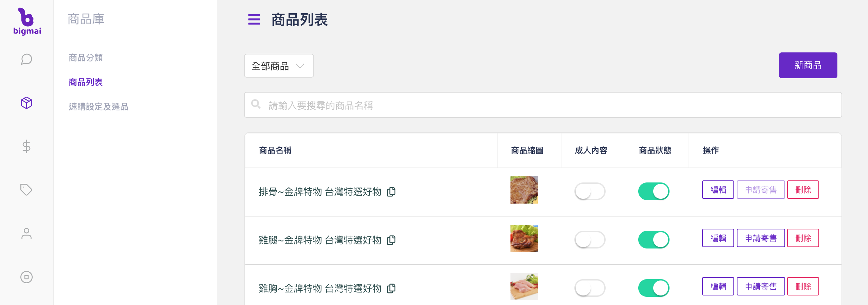
Task: Click 申請寄售 for the 雞胸 product
Action: [x=761, y=286]
